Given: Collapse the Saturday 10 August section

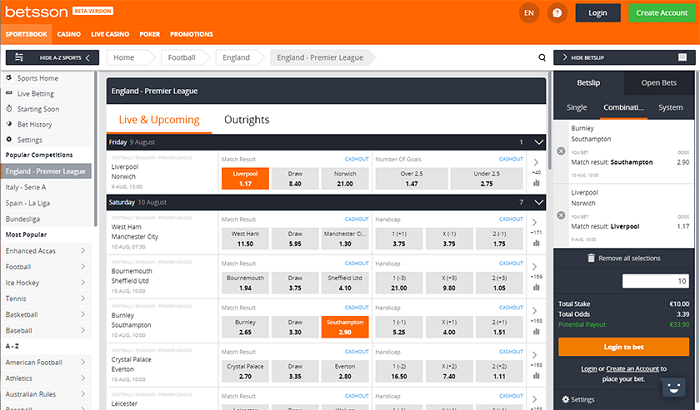Looking at the screenshot, I should (536, 201).
